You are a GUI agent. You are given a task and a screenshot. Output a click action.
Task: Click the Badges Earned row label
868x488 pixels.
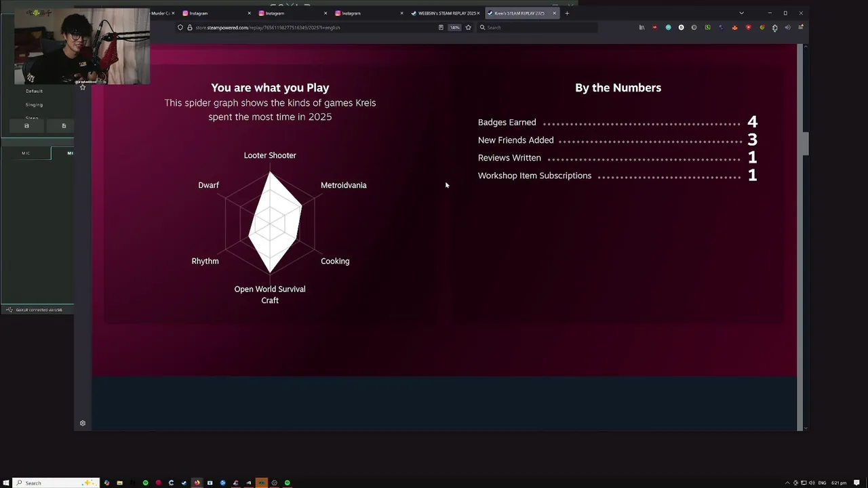tap(507, 123)
